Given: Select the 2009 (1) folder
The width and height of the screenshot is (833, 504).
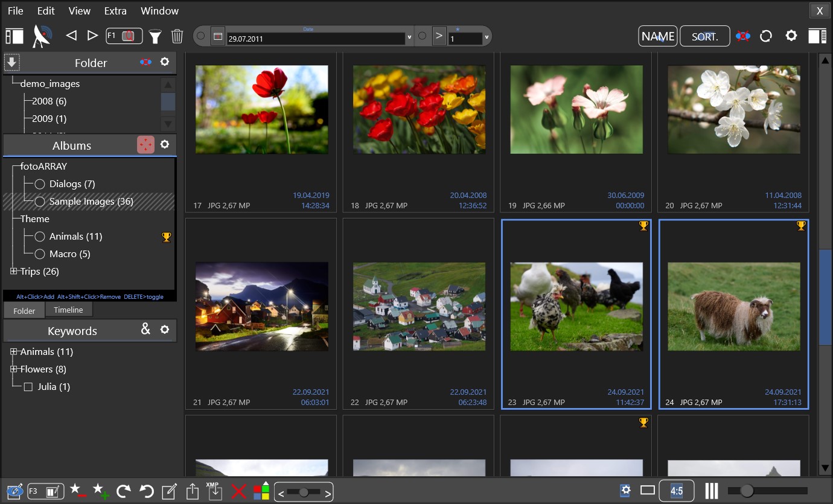Looking at the screenshot, I should 49,118.
